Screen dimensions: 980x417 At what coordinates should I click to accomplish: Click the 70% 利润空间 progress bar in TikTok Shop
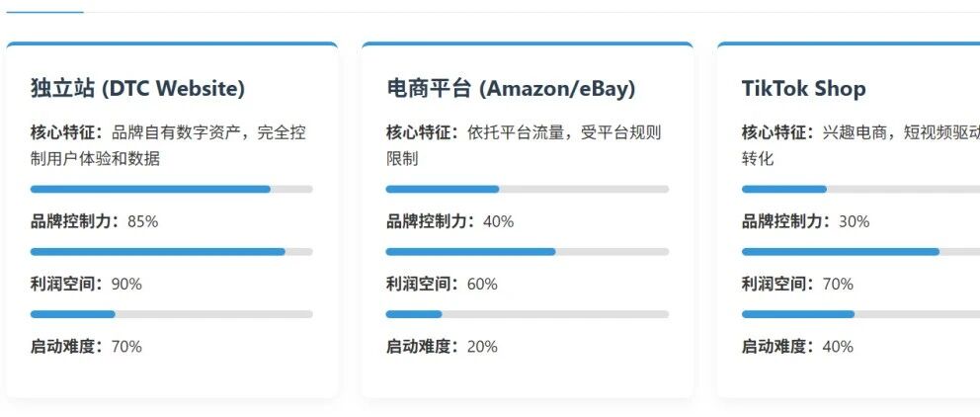point(860,252)
